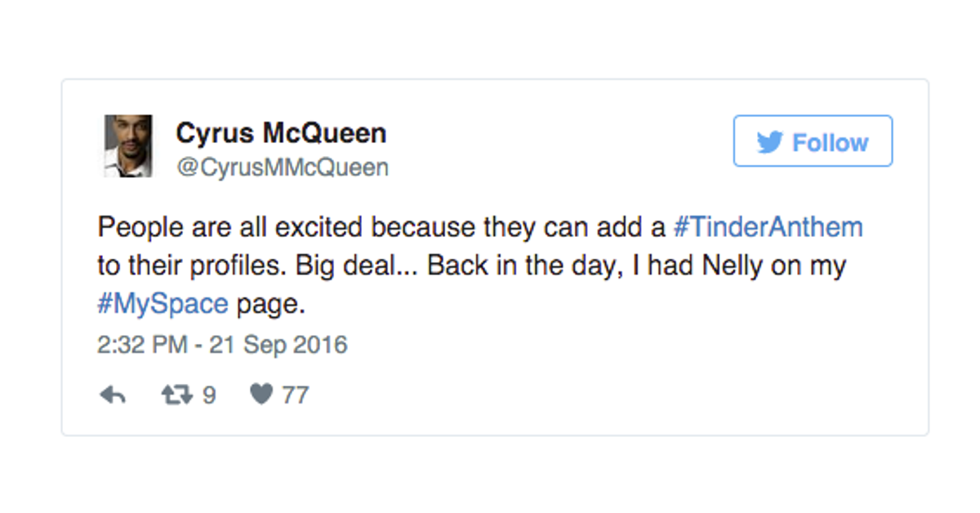The width and height of the screenshot is (980, 513).
Task: Open the tweet permalink via its timestamp
Action: coord(222,345)
